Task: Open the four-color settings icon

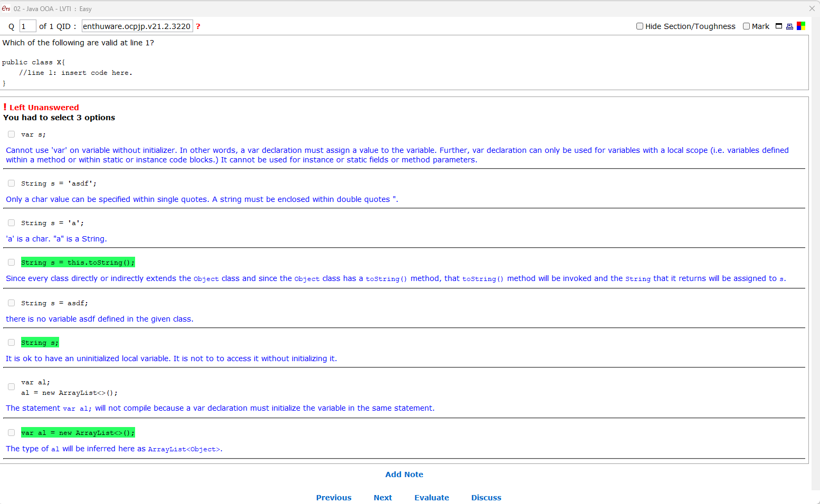Action: pos(801,26)
